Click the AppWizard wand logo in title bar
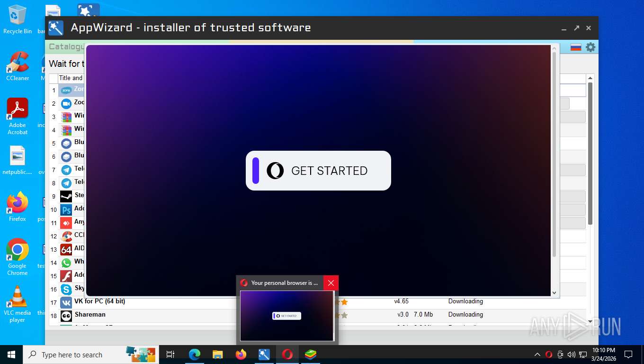 pos(56,28)
